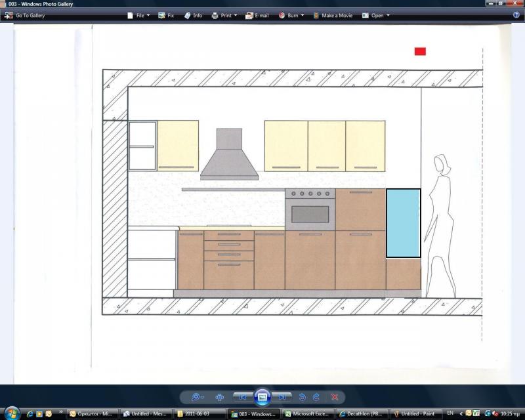
Task: Send photo via E-mail
Action: [x=257, y=15]
